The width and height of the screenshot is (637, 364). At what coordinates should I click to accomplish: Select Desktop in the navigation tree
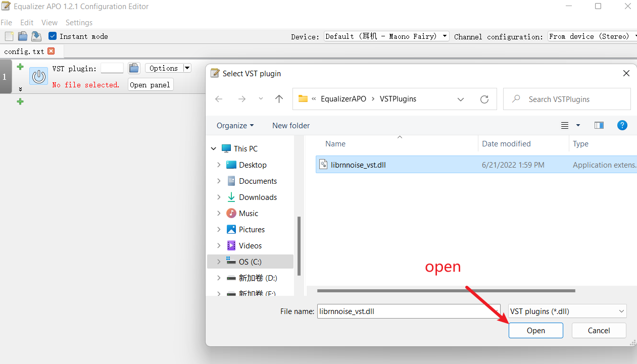[253, 165]
